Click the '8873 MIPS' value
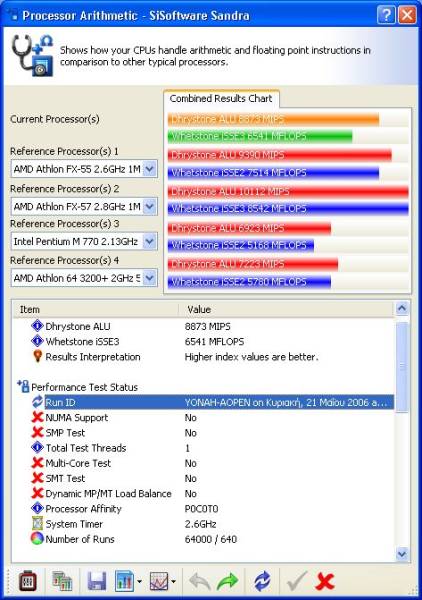This screenshot has width=422, height=600. 208,326
